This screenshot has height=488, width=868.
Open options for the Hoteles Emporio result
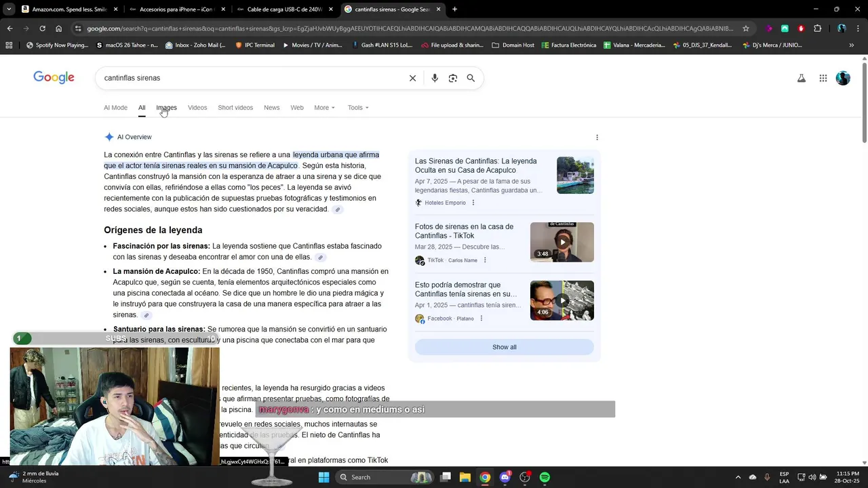[x=473, y=203]
